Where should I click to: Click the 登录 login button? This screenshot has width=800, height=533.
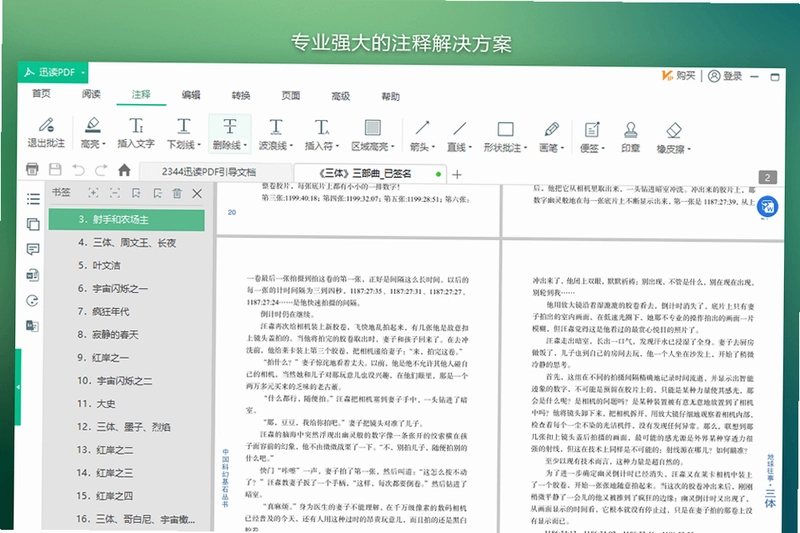[725, 76]
